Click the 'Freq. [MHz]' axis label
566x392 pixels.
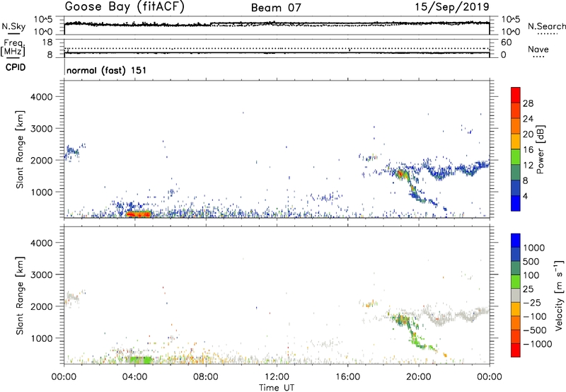tap(13, 47)
